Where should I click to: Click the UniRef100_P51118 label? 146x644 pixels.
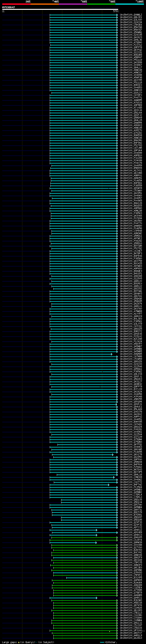coord(131,82)
